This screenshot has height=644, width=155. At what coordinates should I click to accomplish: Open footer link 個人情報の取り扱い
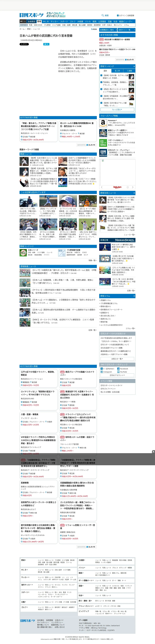point(45,627)
